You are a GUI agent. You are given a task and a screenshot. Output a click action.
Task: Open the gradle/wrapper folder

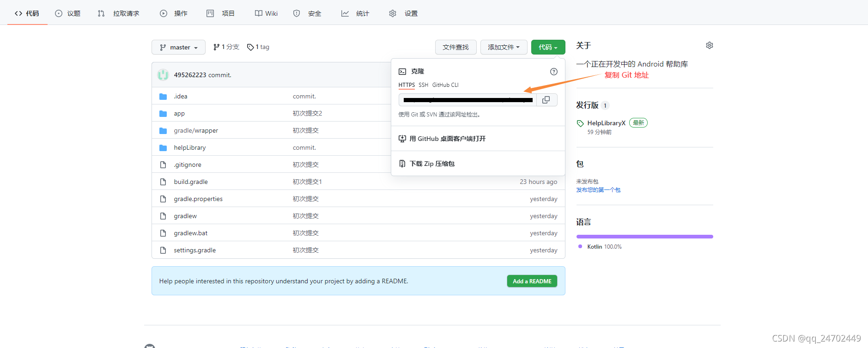click(x=196, y=131)
